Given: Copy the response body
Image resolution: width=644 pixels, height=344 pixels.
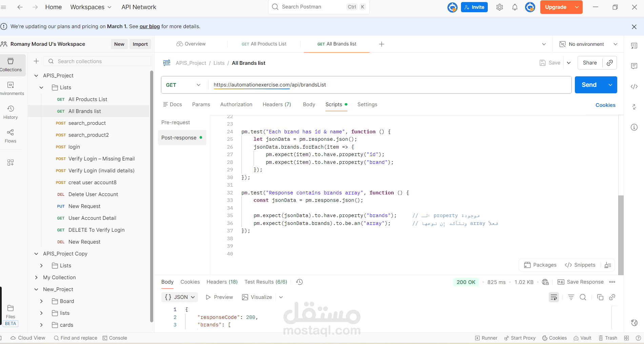Looking at the screenshot, I should click(600, 297).
